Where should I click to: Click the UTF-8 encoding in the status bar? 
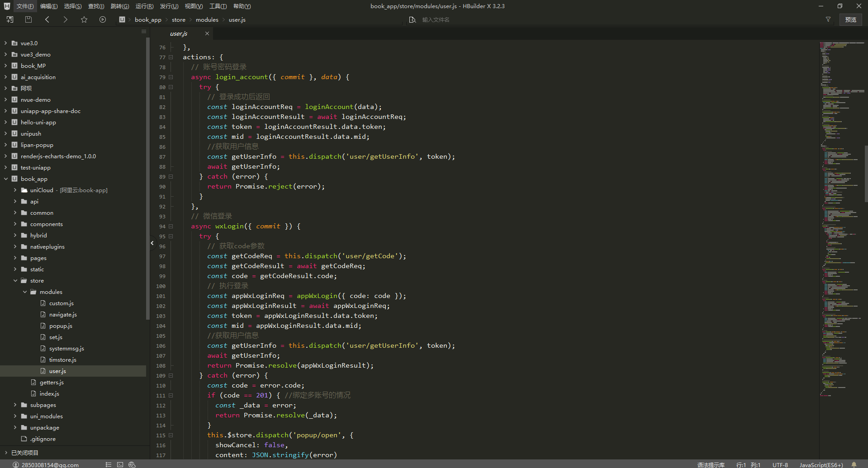780,465
